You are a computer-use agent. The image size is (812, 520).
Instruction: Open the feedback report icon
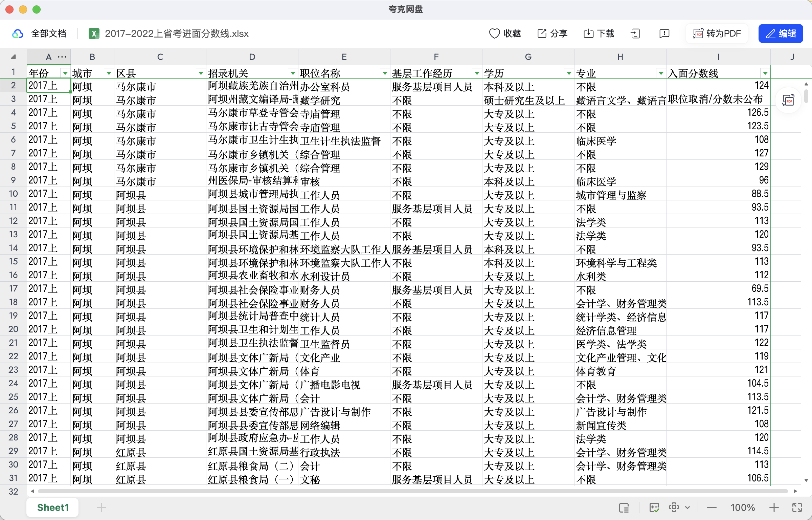pyautogui.click(x=663, y=33)
